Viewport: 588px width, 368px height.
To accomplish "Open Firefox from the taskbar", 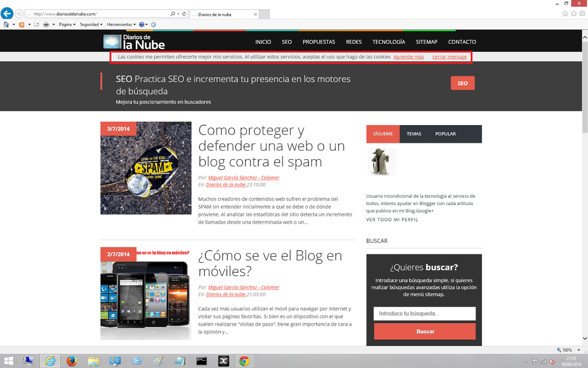I will pyautogui.click(x=72, y=361).
